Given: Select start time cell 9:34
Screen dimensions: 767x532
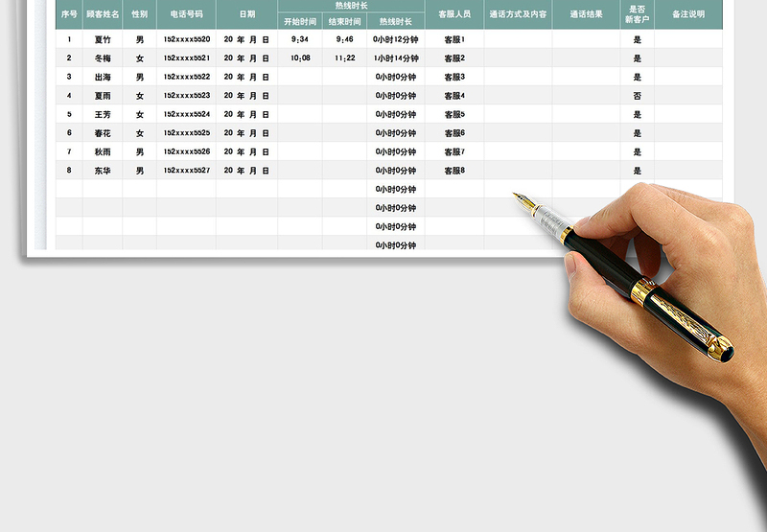Looking at the screenshot, I should pos(300,39).
